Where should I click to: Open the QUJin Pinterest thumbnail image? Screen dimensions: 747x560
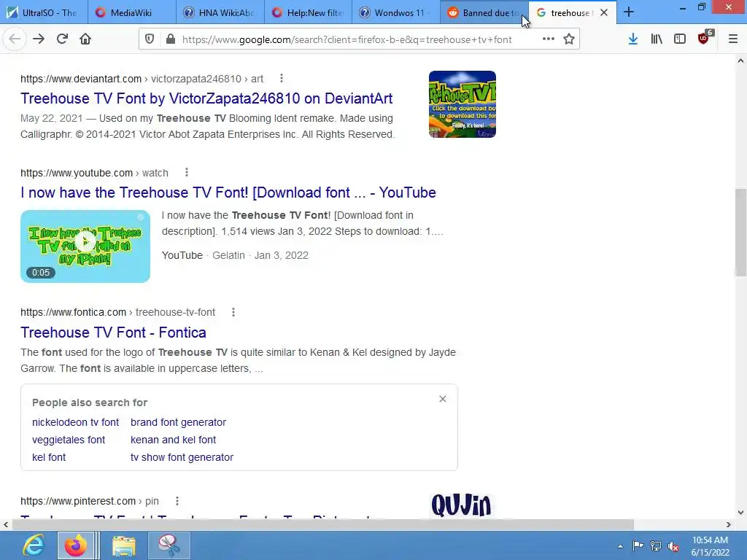point(461,505)
